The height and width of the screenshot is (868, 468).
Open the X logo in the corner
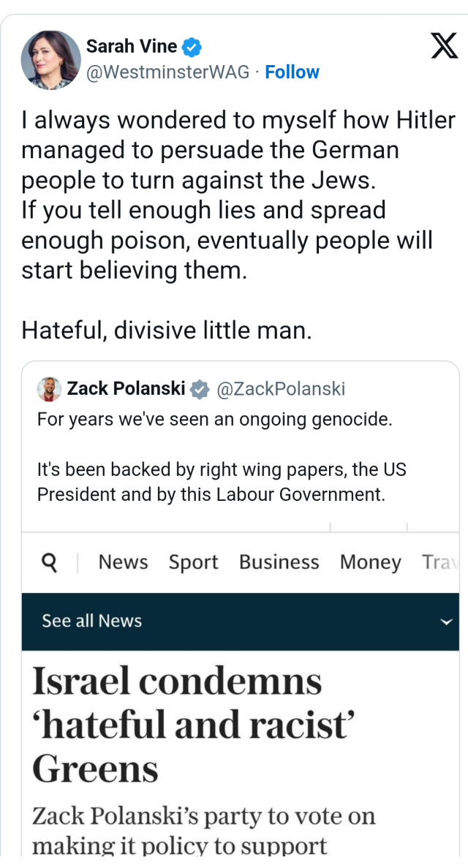(x=444, y=45)
